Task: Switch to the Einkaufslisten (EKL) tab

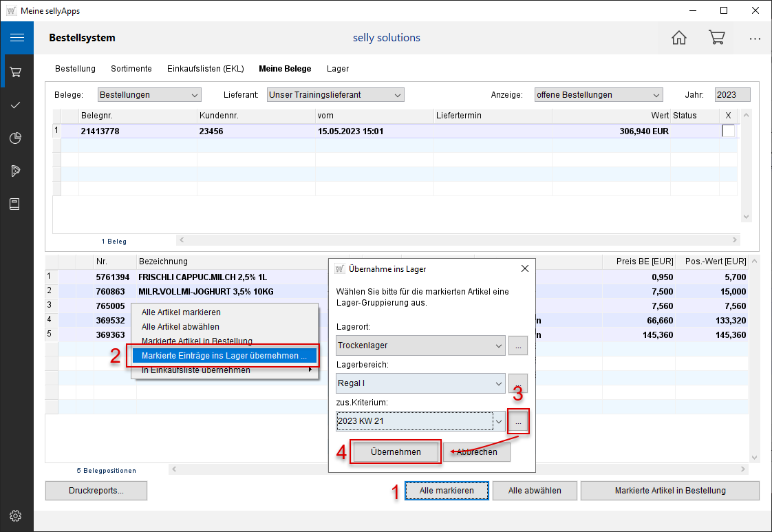Action: [205, 69]
